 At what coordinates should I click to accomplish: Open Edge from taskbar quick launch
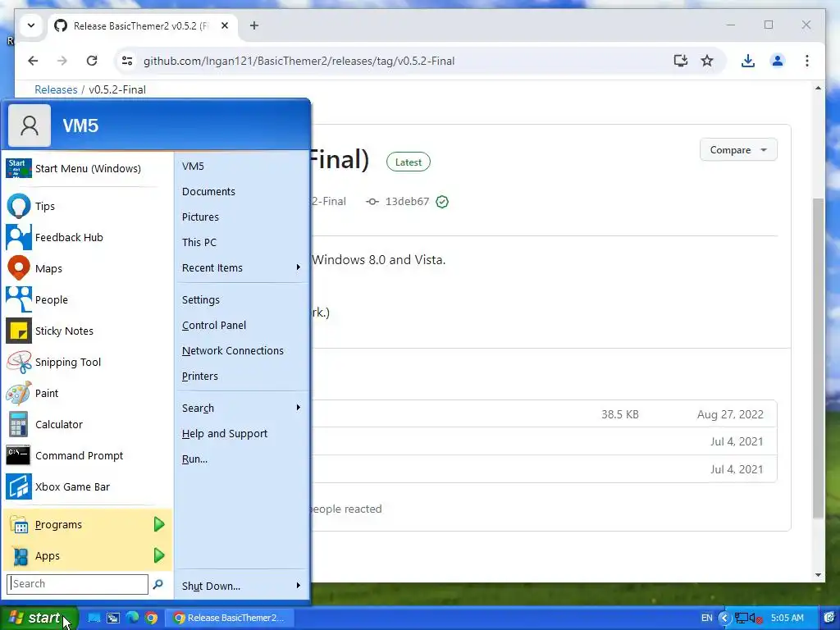tap(132, 618)
